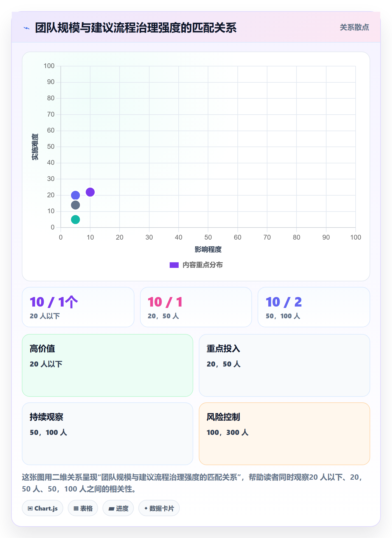Click the 表格 tag chip
Viewport: 392px width, 538px height.
click(83, 508)
